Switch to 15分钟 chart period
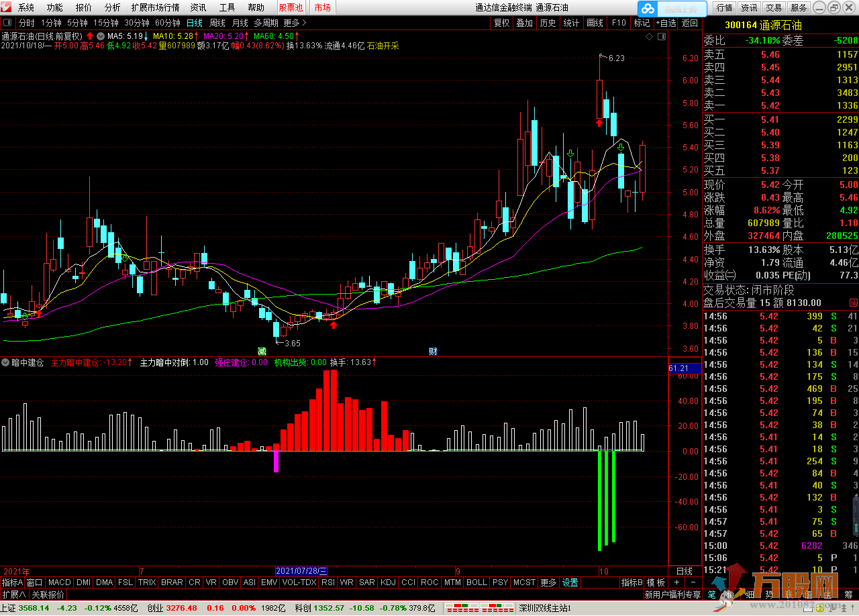This screenshot has height=616, width=859. click(x=106, y=23)
